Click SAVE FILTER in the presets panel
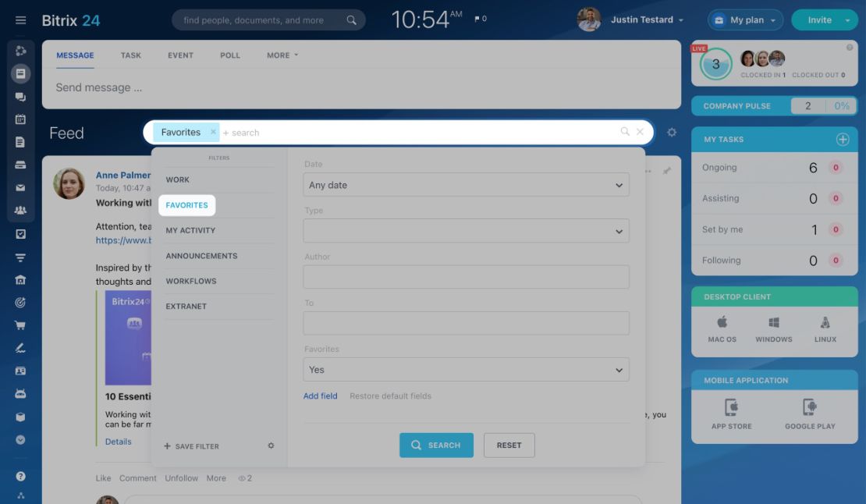This screenshot has width=866, height=504. click(192, 446)
